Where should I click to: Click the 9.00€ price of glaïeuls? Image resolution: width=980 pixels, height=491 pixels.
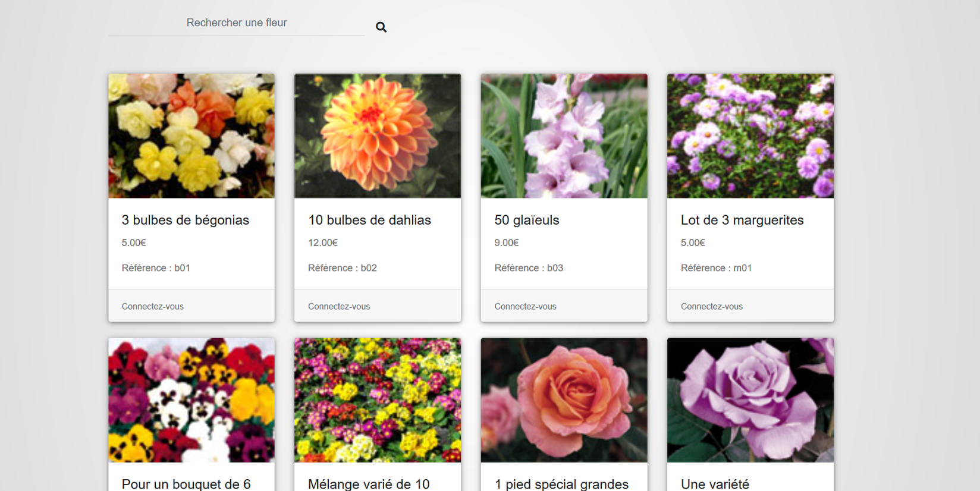507,243
